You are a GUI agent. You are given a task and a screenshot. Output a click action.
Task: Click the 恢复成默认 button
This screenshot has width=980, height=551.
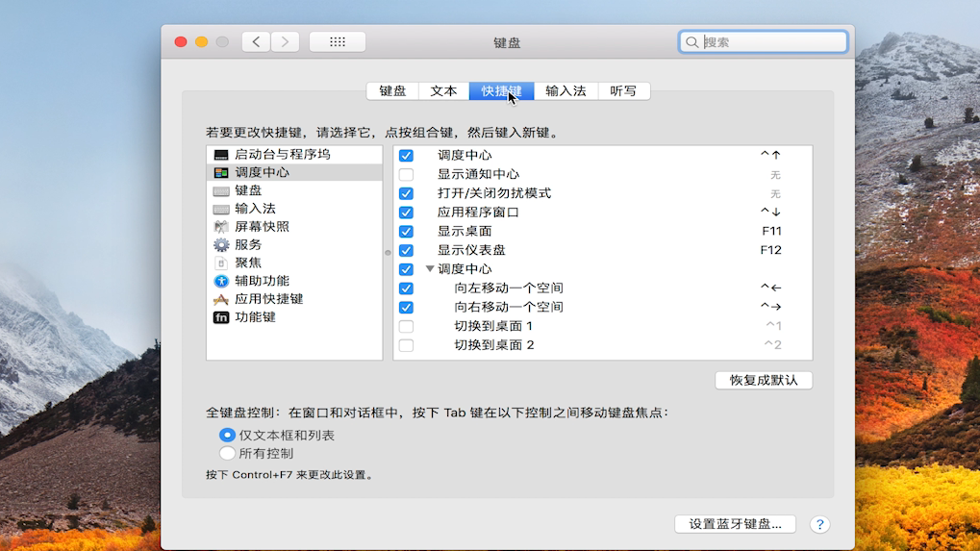[x=764, y=380]
